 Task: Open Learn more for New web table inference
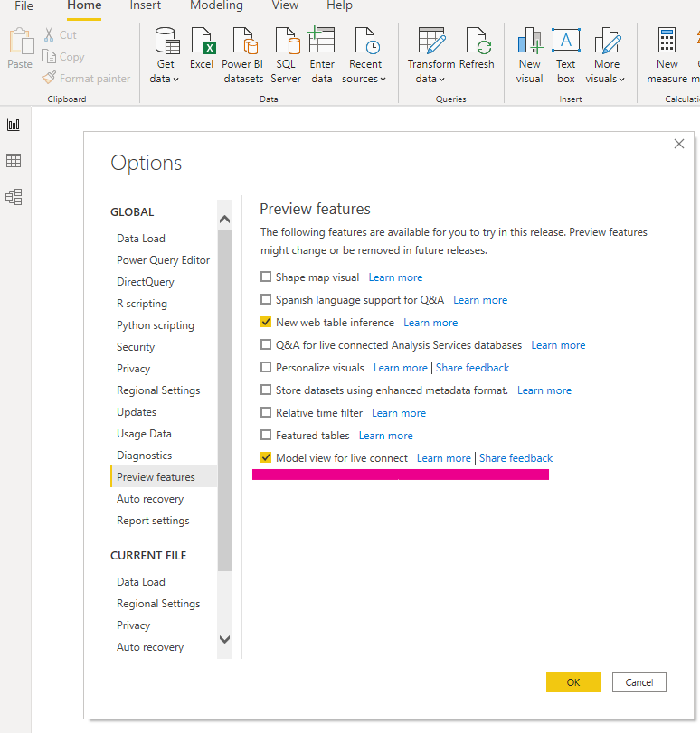430,323
